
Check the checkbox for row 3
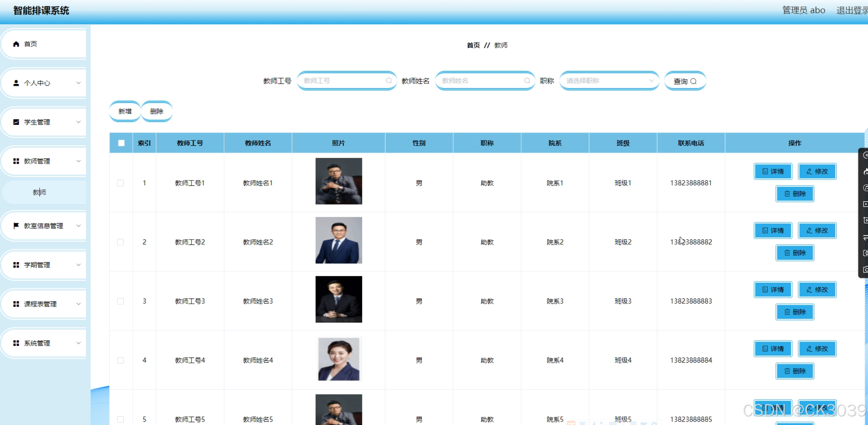[x=120, y=301]
